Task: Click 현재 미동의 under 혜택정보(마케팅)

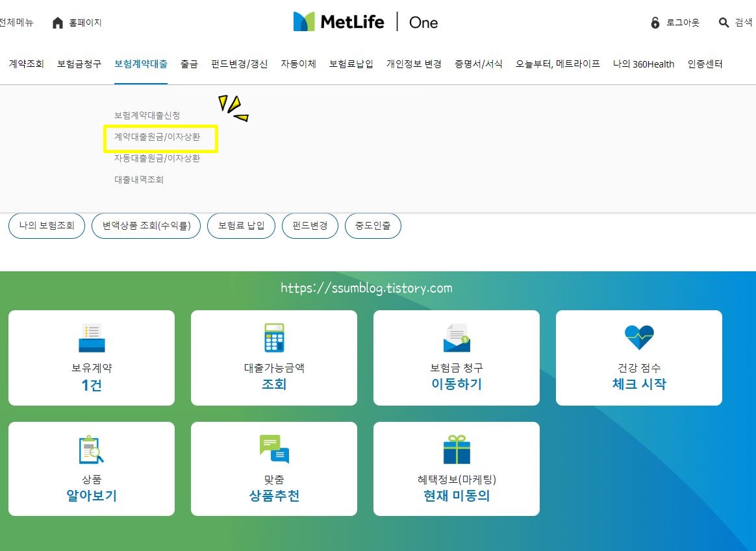Action: [x=457, y=496]
